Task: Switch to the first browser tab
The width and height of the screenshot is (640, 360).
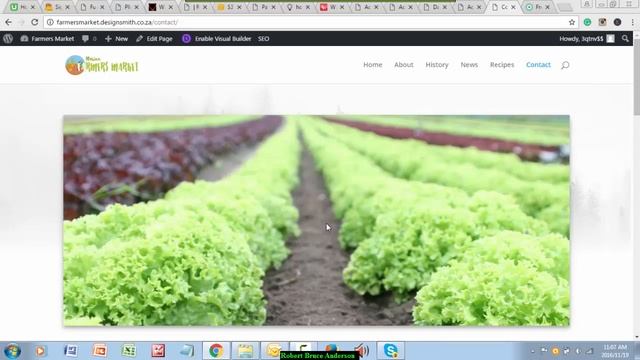Action: [x=22, y=7]
